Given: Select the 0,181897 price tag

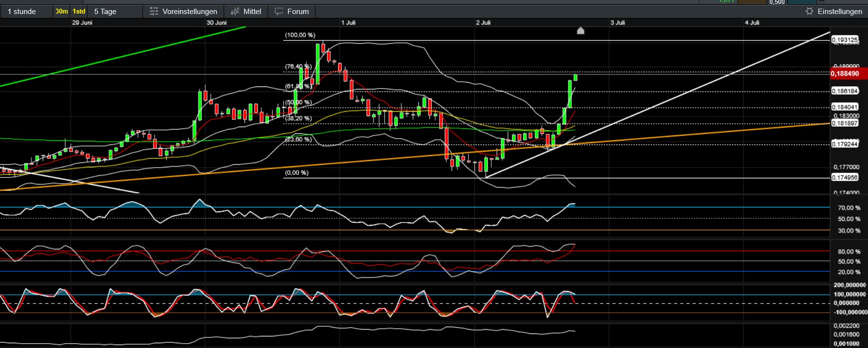Looking at the screenshot, I should 844,123.
